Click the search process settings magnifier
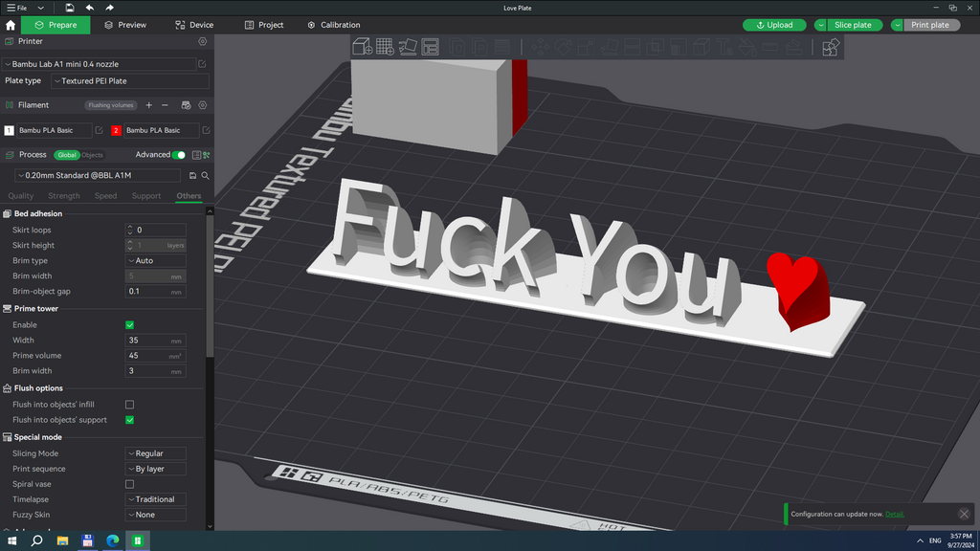Screen dimensions: 980x551 205,176
